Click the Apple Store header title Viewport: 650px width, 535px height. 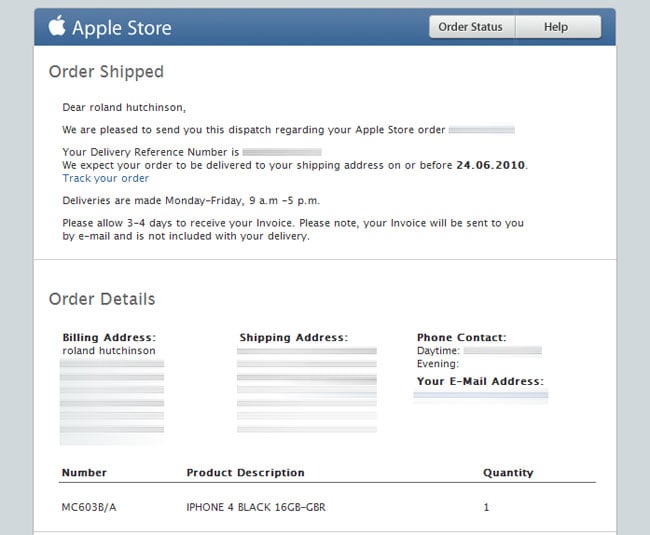coord(121,28)
